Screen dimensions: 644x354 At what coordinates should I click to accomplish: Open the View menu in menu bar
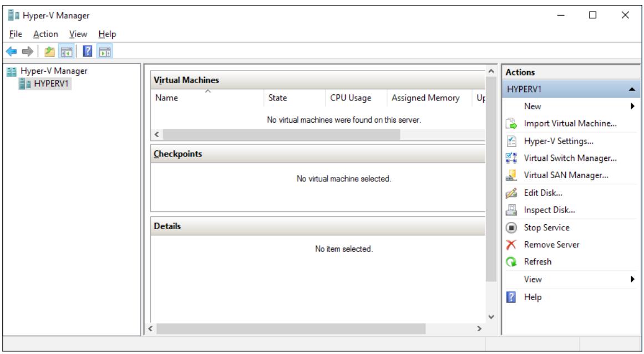coord(78,34)
